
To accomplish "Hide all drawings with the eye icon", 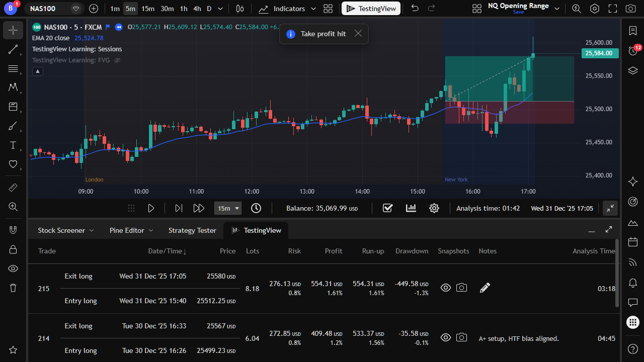I will 13,268.
